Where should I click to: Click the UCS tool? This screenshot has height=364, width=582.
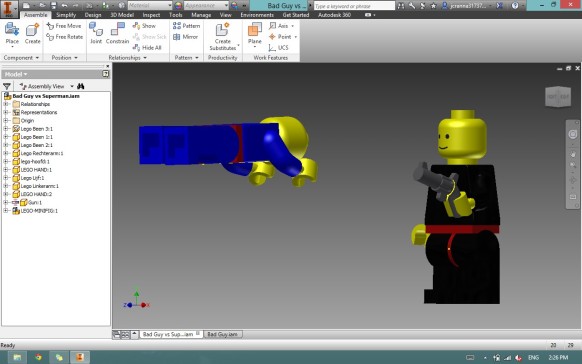point(278,47)
